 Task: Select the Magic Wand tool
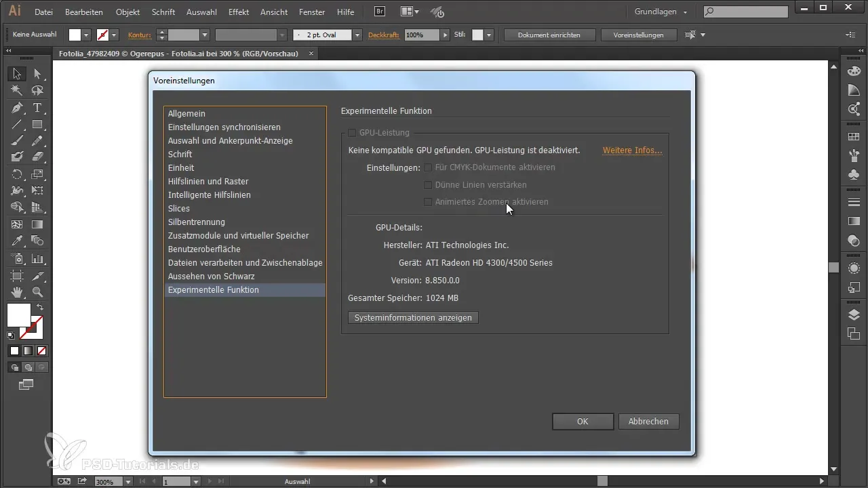(x=17, y=90)
